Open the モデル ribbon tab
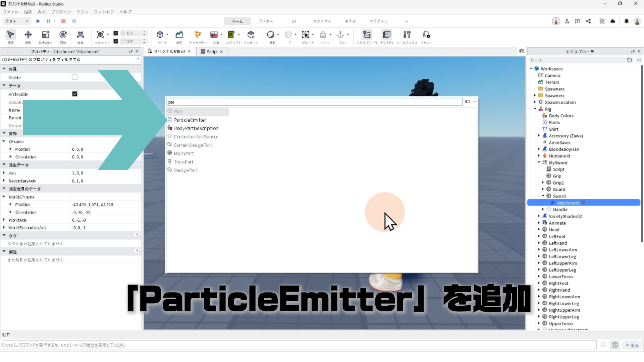This screenshot has width=644, height=362. [350, 21]
